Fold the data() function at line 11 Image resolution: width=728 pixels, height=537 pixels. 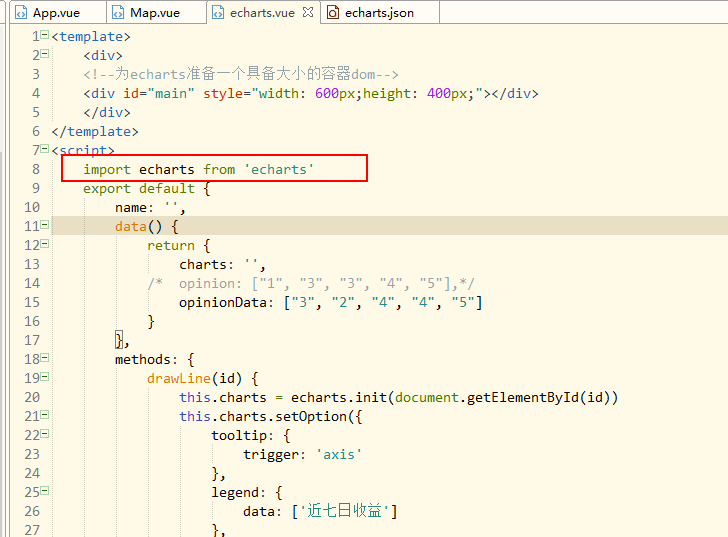coord(45,225)
